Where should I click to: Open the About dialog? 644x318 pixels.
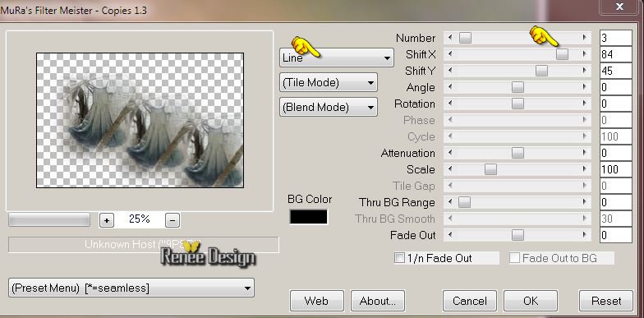378,301
